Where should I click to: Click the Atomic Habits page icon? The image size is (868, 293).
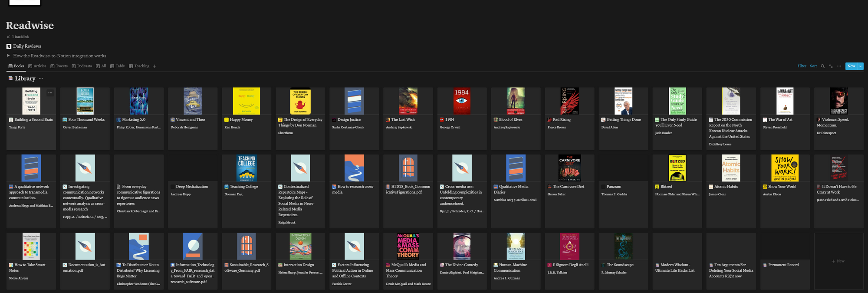click(711, 187)
